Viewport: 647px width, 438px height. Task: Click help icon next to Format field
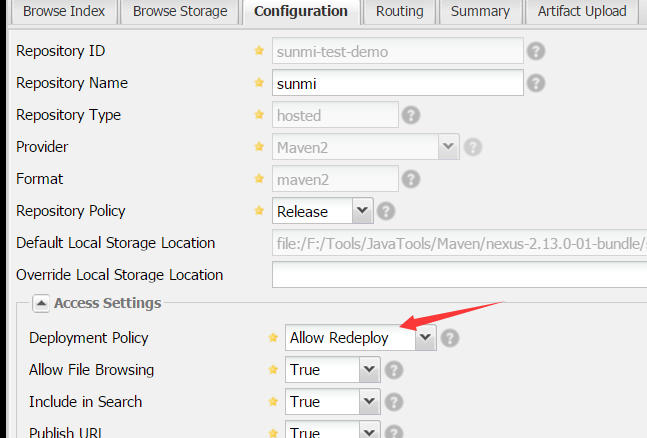[x=410, y=179]
